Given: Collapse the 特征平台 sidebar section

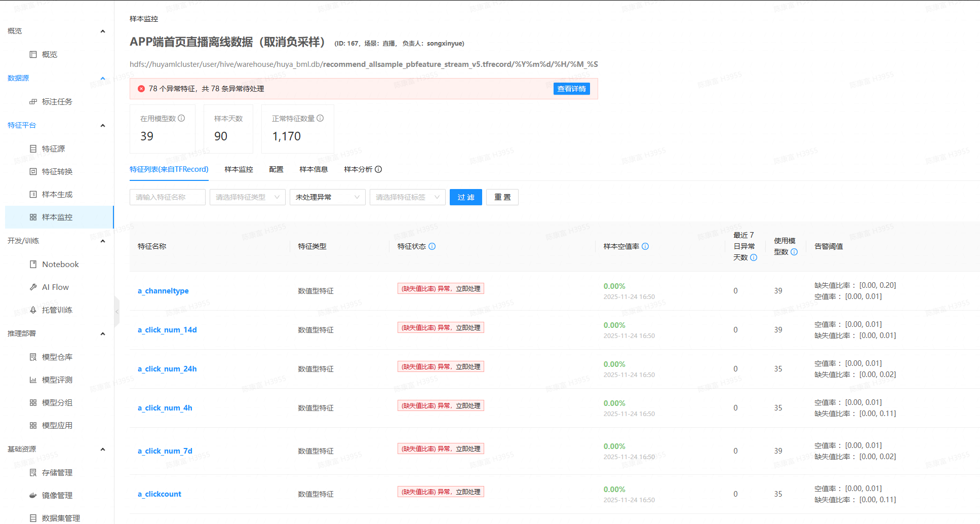Looking at the screenshot, I should pos(103,125).
